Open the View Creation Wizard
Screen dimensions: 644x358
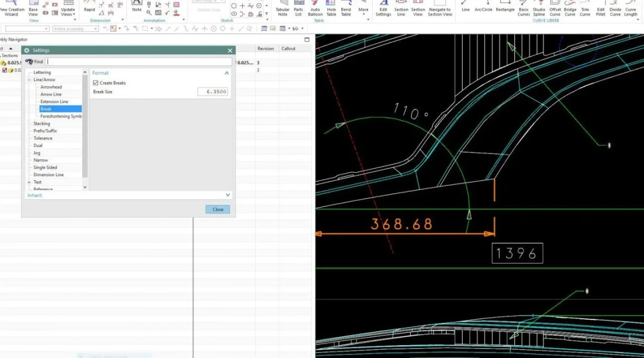[x=11, y=8]
